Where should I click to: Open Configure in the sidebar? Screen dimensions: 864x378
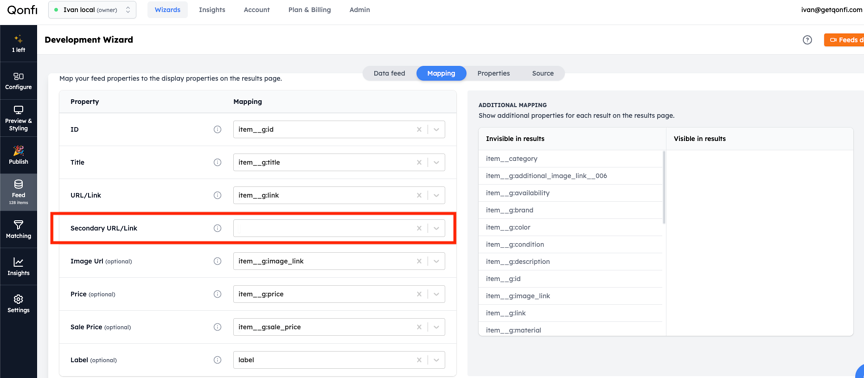pos(18,81)
